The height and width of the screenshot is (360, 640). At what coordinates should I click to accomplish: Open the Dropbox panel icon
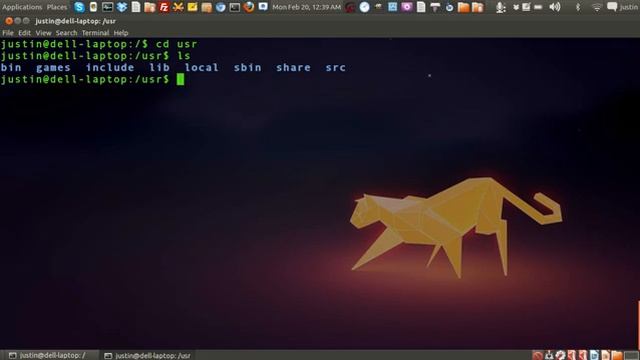point(122,7)
